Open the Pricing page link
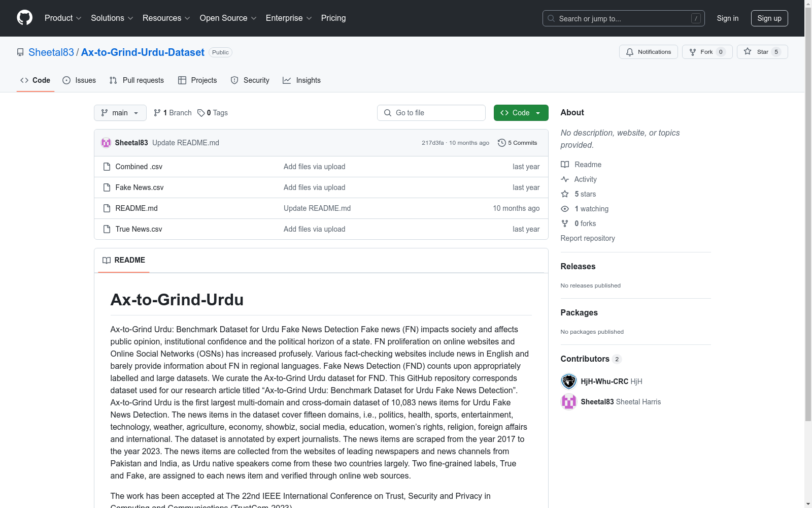Image resolution: width=812 pixels, height=508 pixels. click(x=333, y=18)
